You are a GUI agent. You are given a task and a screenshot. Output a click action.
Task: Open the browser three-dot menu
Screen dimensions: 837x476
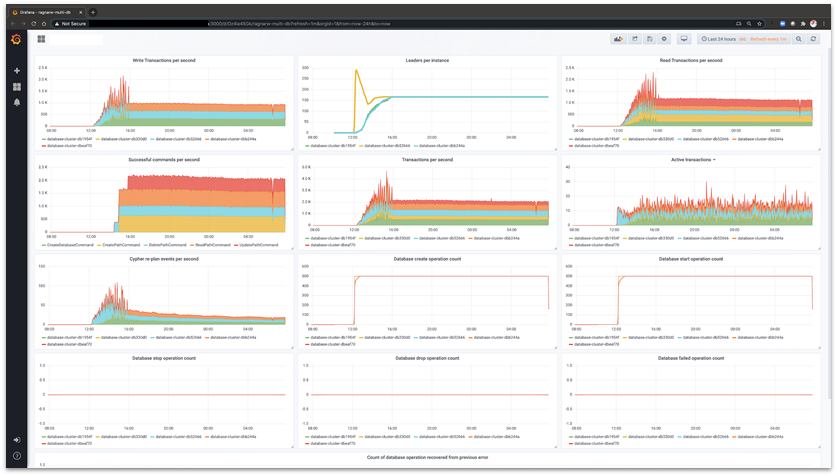click(x=825, y=23)
